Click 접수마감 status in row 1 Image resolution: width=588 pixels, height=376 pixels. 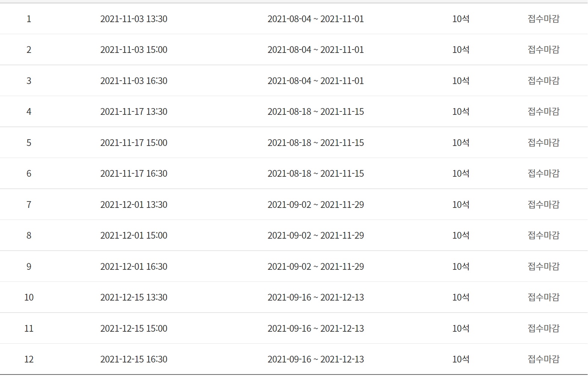point(543,19)
